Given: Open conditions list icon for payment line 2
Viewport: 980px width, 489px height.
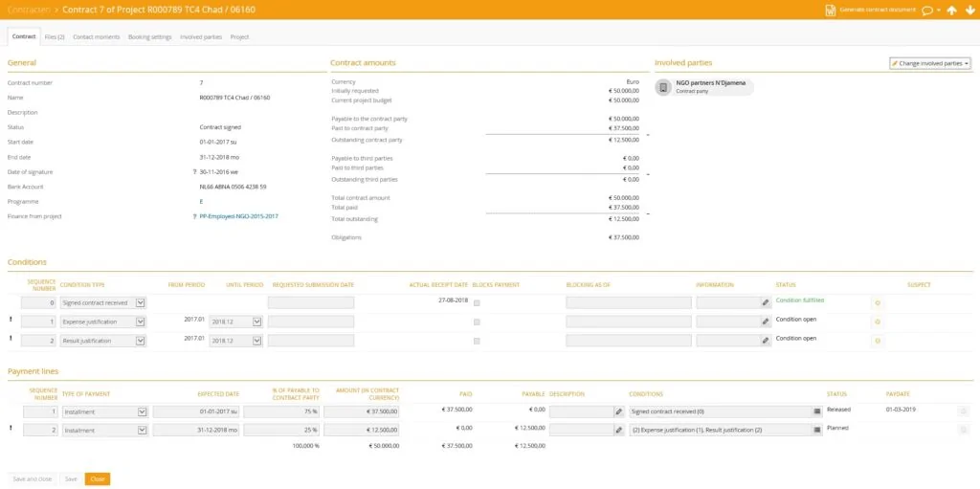Looking at the screenshot, I should tap(816, 431).
